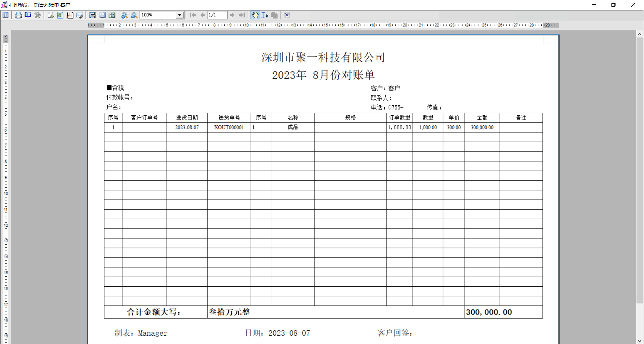644x344 pixels.
Task: Click the open book icon
Action: 28,15
